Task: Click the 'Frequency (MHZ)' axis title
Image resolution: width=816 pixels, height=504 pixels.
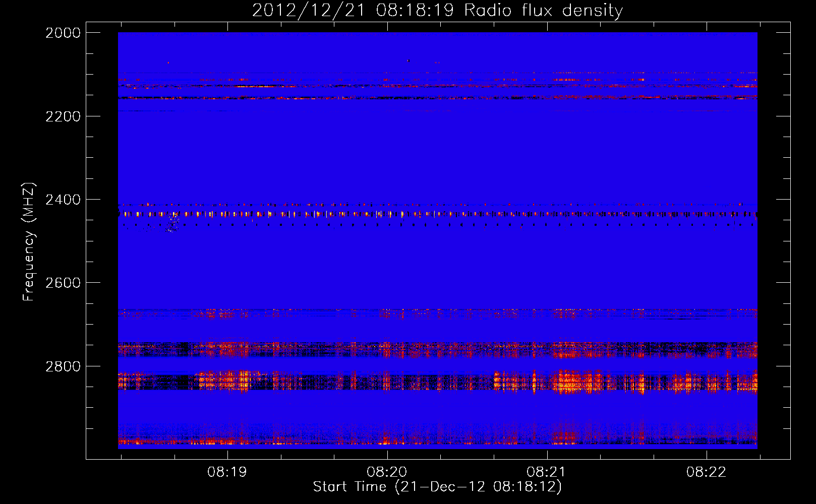Action: click(x=29, y=242)
